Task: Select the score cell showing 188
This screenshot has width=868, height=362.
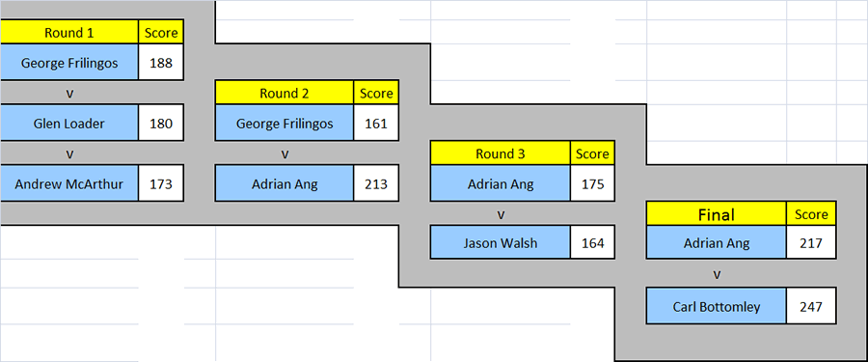Action: point(161,63)
